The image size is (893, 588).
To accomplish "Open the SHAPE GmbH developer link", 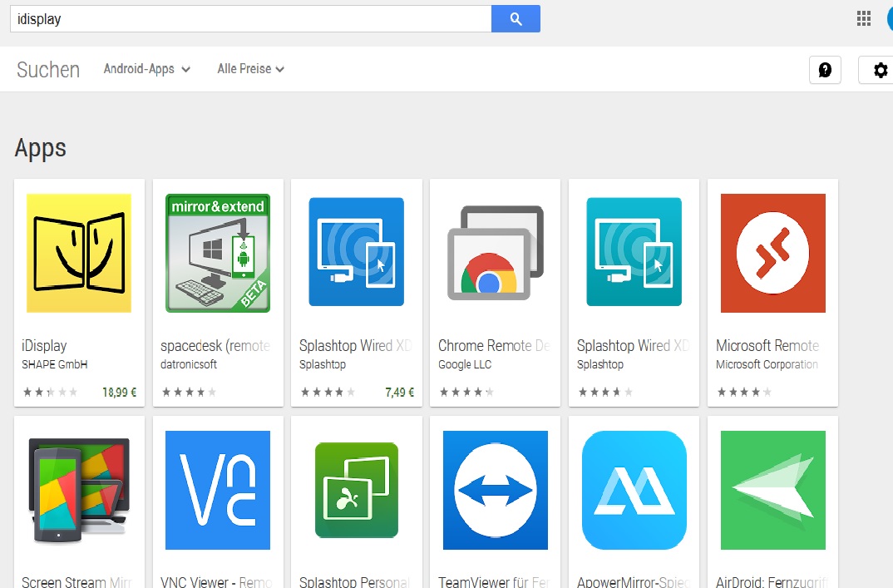I will [x=55, y=364].
